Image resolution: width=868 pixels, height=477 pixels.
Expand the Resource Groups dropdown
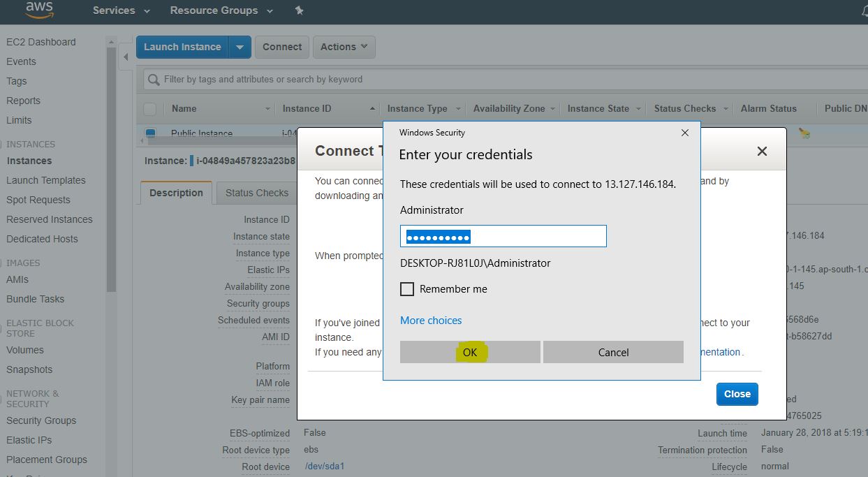221,10
